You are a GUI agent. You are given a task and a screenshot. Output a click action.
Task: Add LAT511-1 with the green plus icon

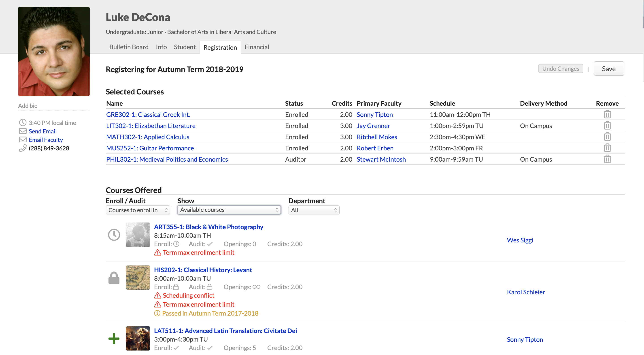pyautogui.click(x=114, y=339)
